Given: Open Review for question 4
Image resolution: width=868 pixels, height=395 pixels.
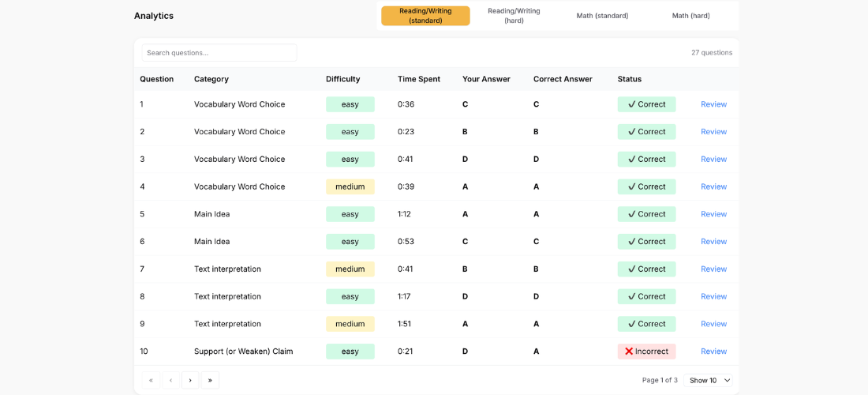Looking at the screenshot, I should pyautogui.click(x=713, y=186).
